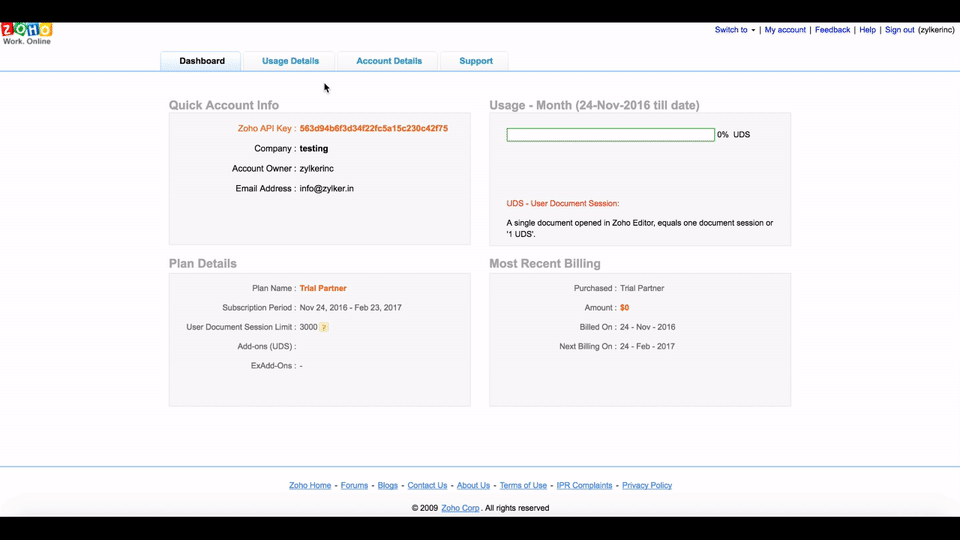Switch to the Usage Details tab

click(290, 61)
